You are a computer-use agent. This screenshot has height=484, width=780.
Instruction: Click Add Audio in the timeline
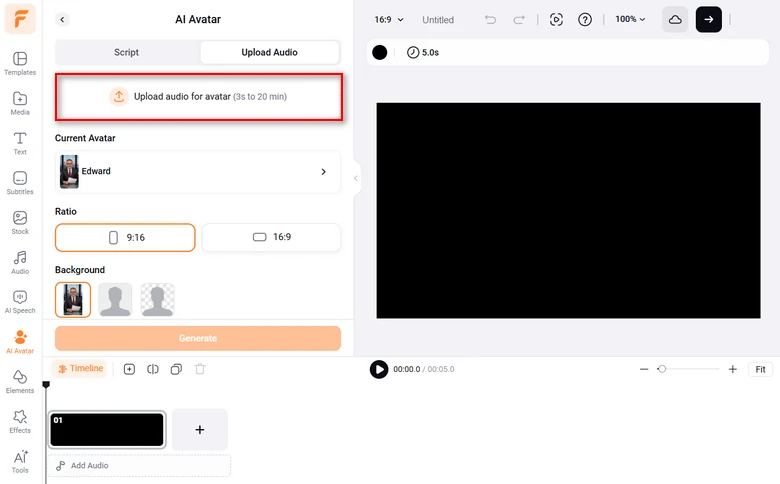pyautogui.click(x=139, y=466)
